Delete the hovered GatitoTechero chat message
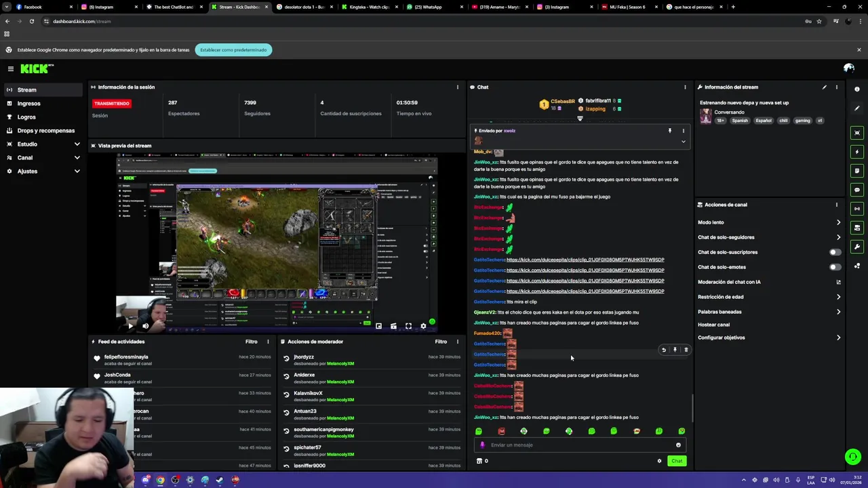The height and width of the screenshot is (488, 868). pos(686,350)
